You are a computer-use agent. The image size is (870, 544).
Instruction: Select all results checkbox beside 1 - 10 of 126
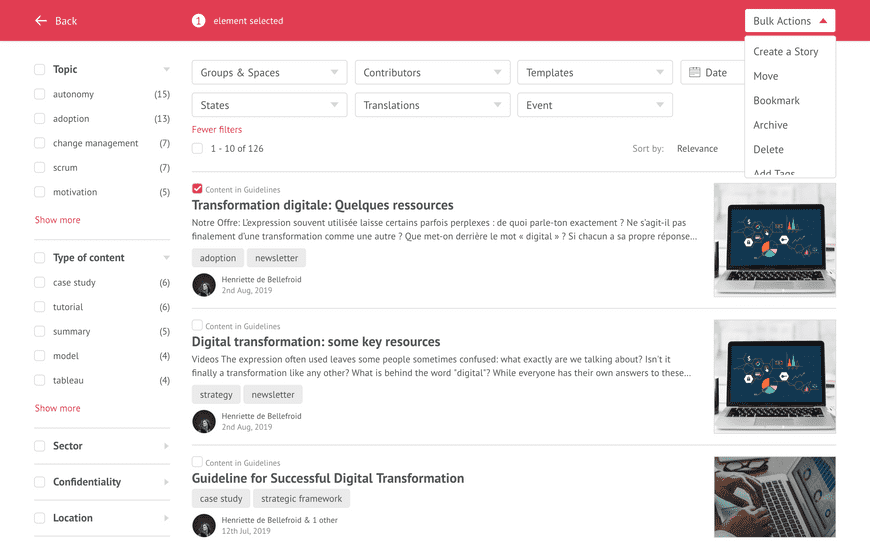pyautogui.click(x=197, y=148)
